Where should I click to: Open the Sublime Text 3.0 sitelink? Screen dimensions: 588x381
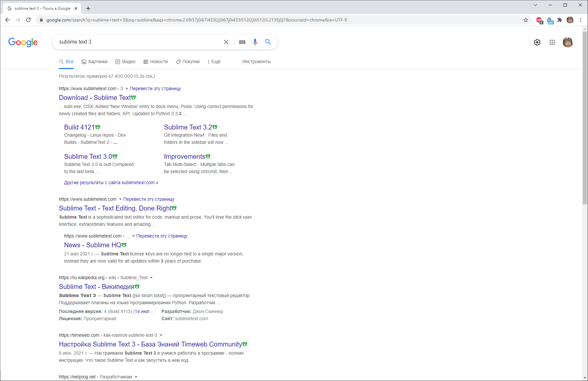click(x=88, y=156)
